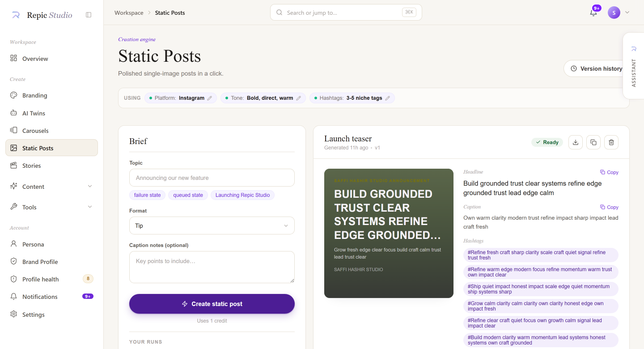Expand the Tools menu group
644x349 pixels.
51,207
